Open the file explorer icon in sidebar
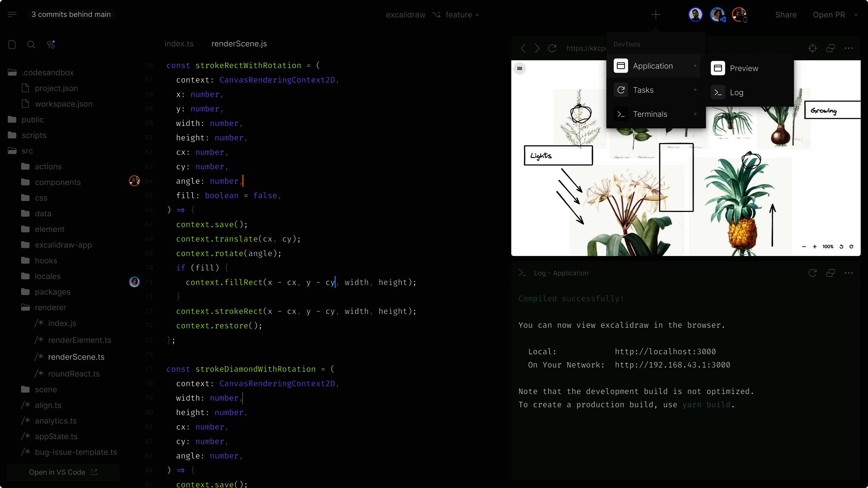The height and width of the screenshot is (488, 868). click(12, 44)
